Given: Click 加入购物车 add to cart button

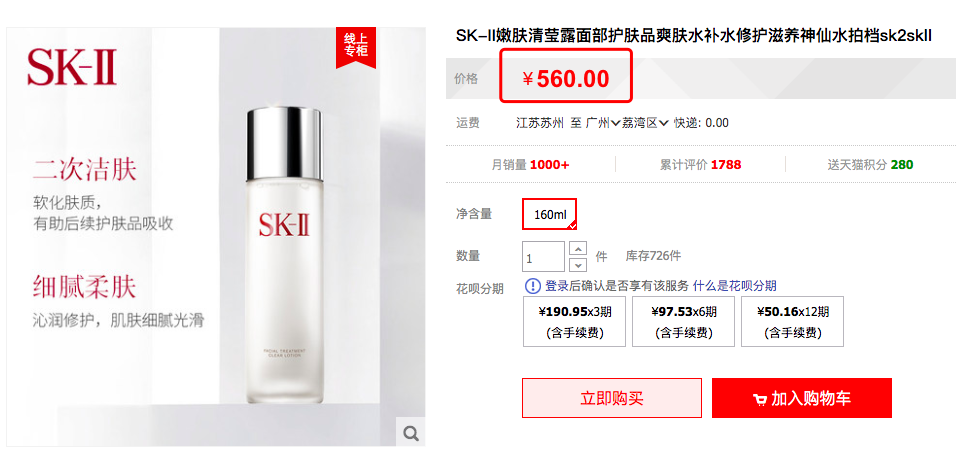Looking at the screenshot, I should pos(802,398).
